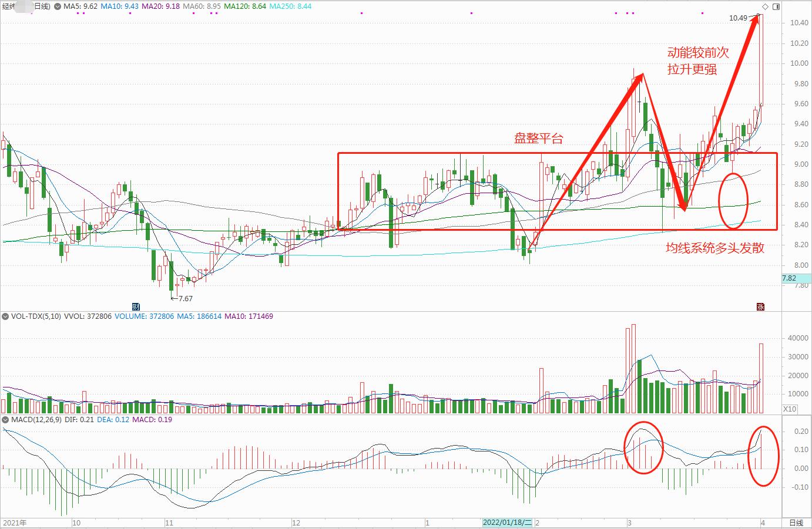
Task: Open the 财 financial report marker
Action: (136, 306)
